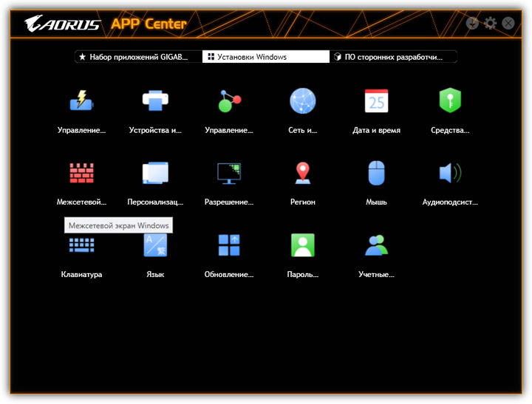Click the AORUS logo
Screen dimensions: 532x404
pos(62,24)
